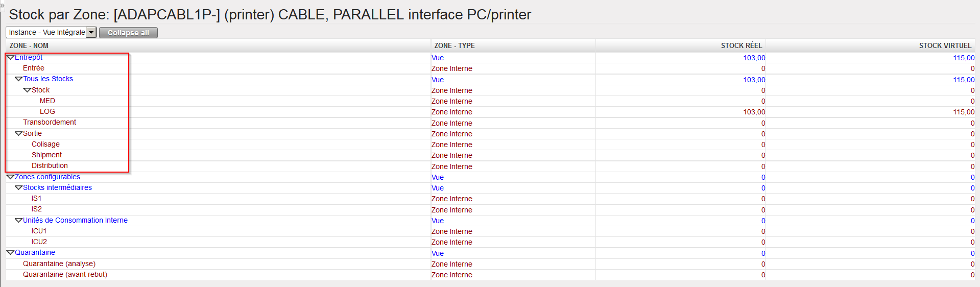Click the Quarantaine (analyse) zone
Viewport: 980px width, 287px height.
(x=59, y=264)
